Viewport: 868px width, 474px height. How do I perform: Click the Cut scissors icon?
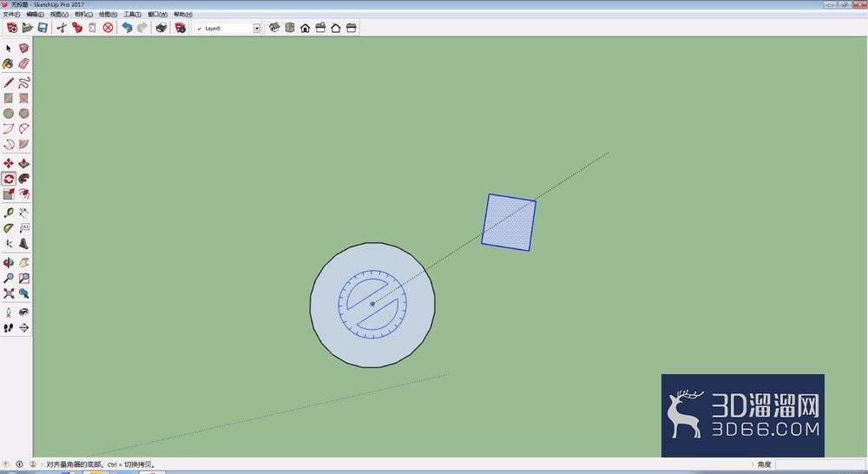click(62, 28)
